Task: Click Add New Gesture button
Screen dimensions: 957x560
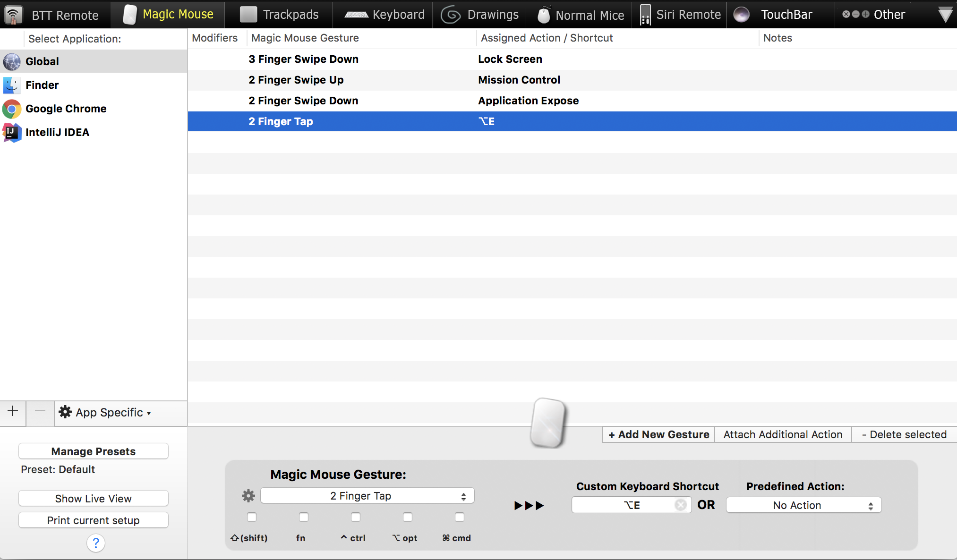Action: point(658,434)
